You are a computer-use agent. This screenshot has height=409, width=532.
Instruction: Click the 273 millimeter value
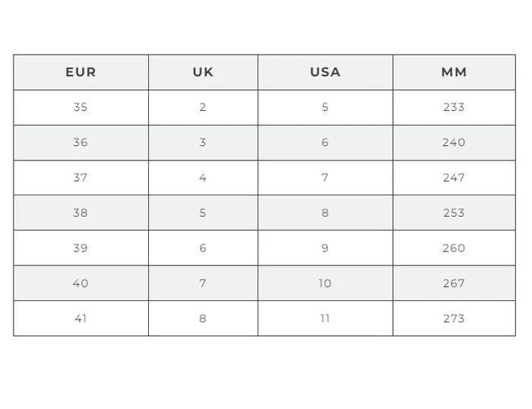pos(454,319)
